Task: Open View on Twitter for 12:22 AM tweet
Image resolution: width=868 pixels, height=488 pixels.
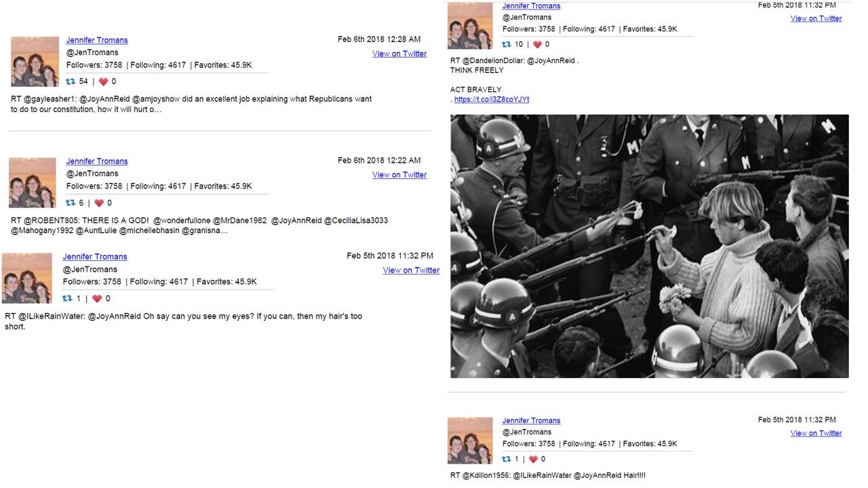Action: pyautogui.click(x=399, y=175)
